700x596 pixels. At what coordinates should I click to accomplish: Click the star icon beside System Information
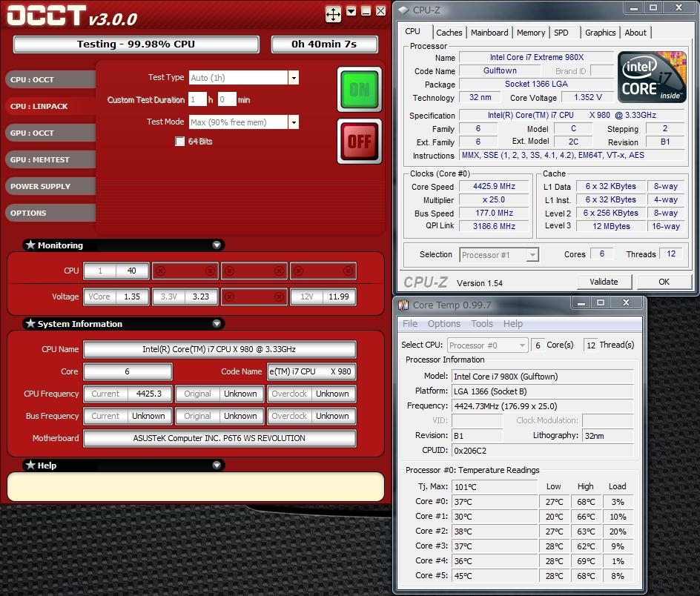coord(30,323)
